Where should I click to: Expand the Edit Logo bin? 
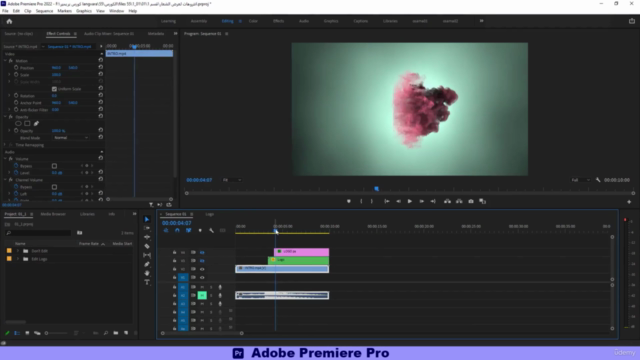[x=18, y=259]
